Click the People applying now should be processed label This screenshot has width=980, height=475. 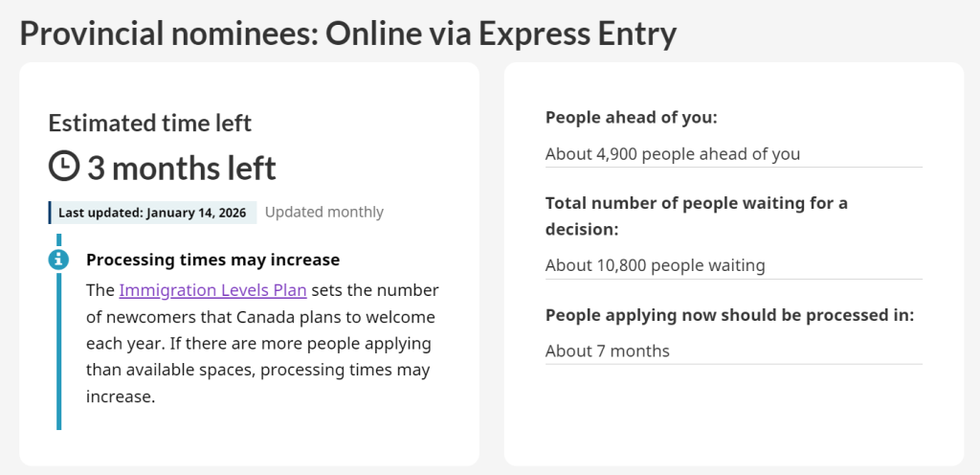(729, 315)
